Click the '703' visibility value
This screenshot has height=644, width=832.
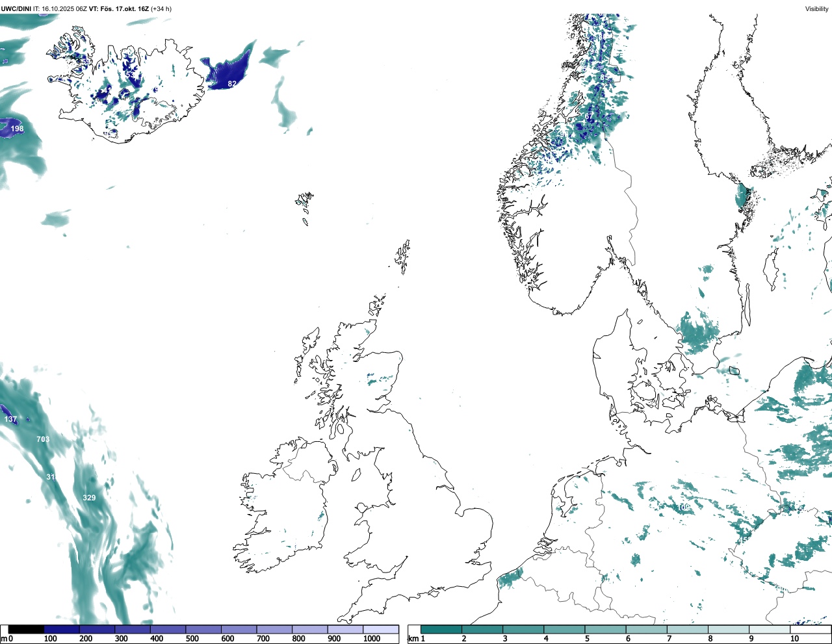coord(43,439)
